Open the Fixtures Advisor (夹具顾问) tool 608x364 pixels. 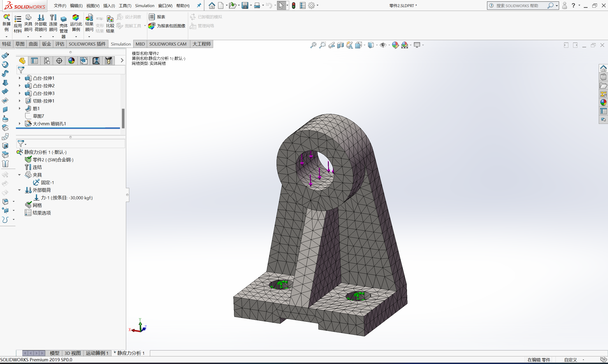tap(28, 18)
